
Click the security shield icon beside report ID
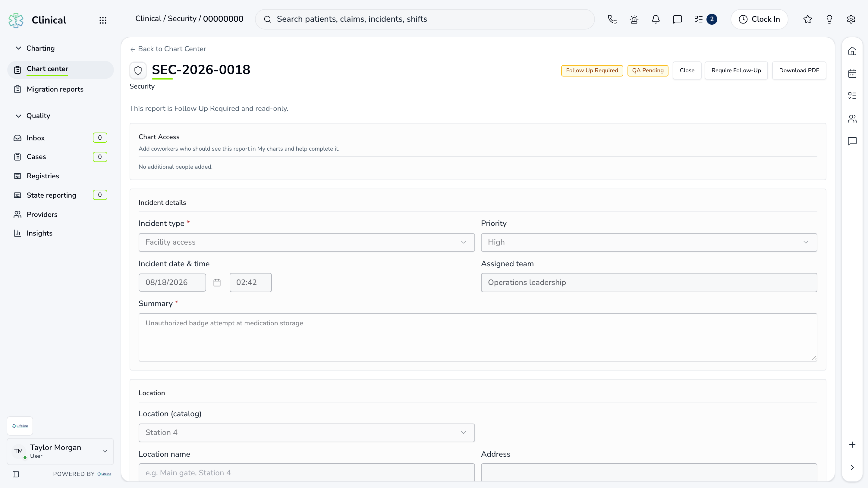[x=138, y=70]
